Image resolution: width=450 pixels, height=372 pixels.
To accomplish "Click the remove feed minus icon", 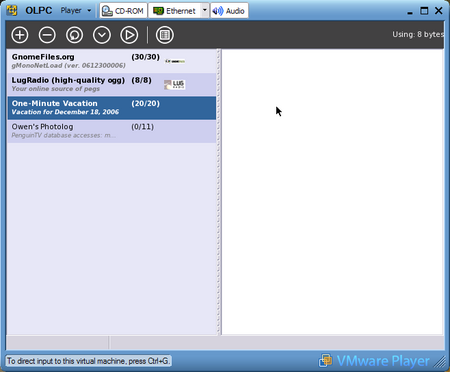I will pos(47,35).
